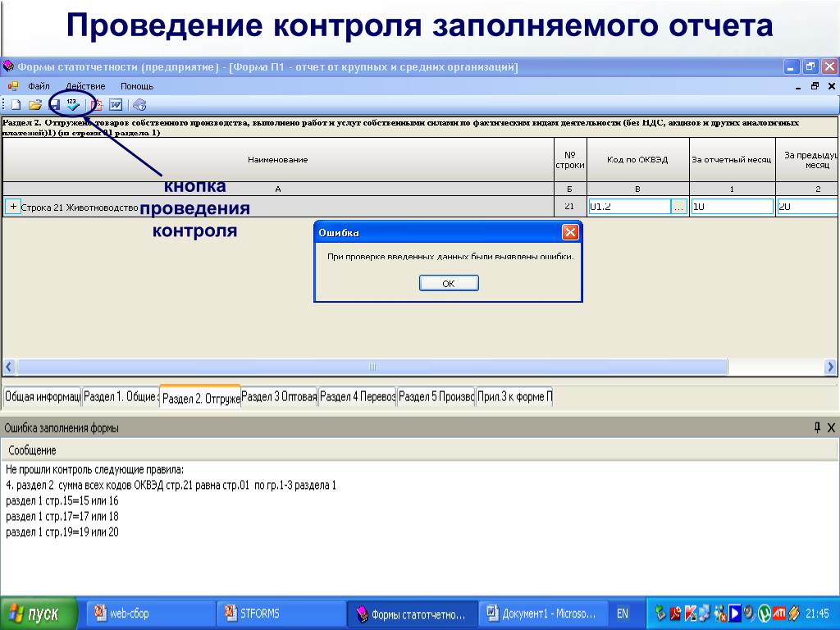Click the Наименование column header
This screenshot has width=840, height=630.
click(x=278, y=160)
